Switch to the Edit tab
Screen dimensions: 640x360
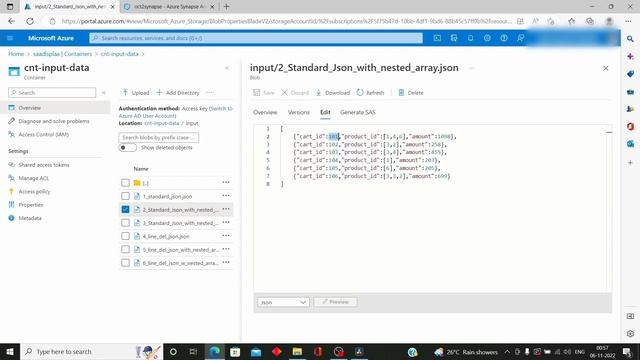pos(325,112)
